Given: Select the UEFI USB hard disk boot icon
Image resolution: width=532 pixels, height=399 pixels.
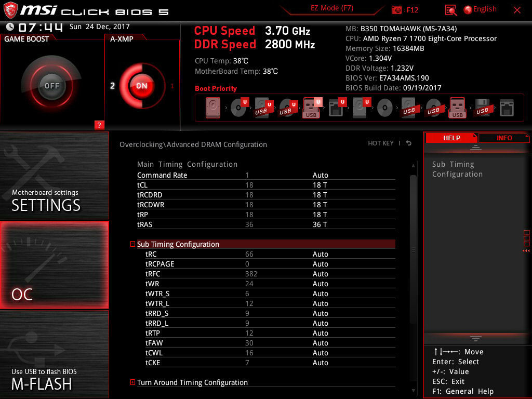Looking at the screenshot, I should 263,108.
